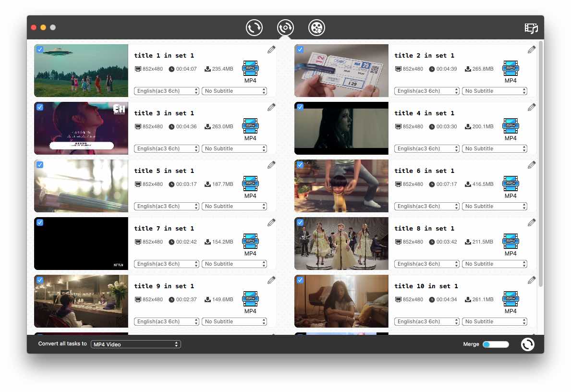Click the edit pencil for title 1
571x392 pixels.
tap(271, 49)
